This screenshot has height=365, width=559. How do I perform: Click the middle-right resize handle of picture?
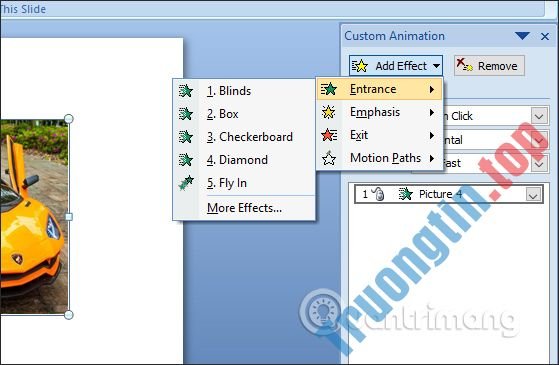(69, 217)
